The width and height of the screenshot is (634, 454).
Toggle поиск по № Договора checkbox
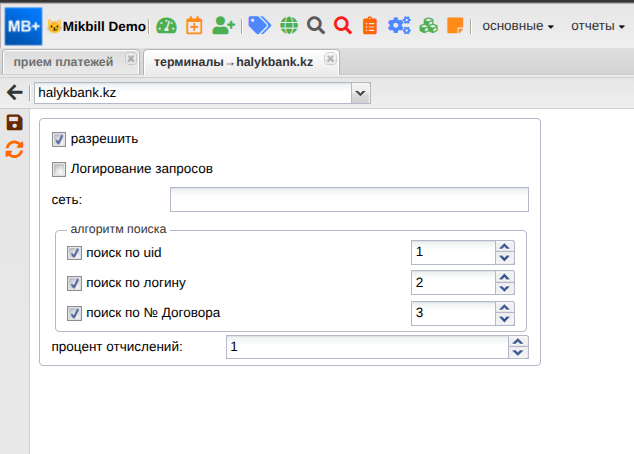(74, 313)
